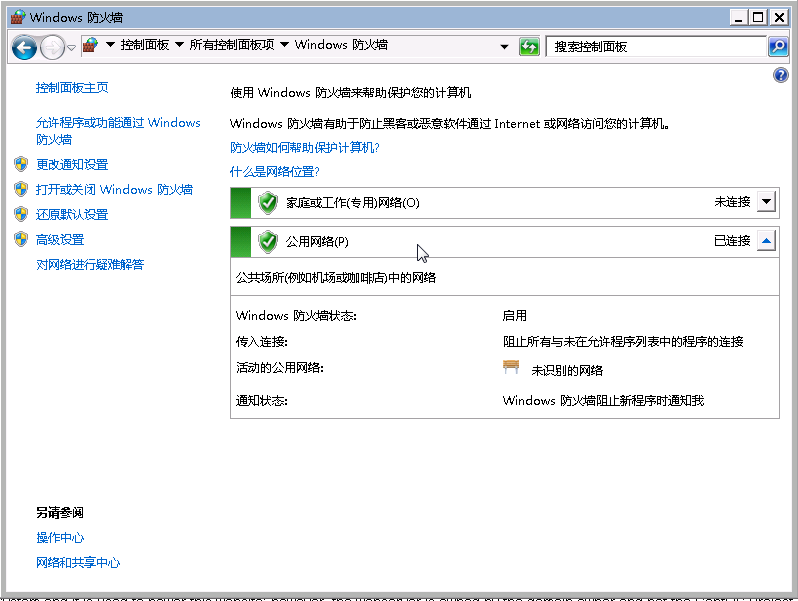Viewport: 798px width, 601px height.
Task: Open 操作中心 link
Action: tap(60, 538)
